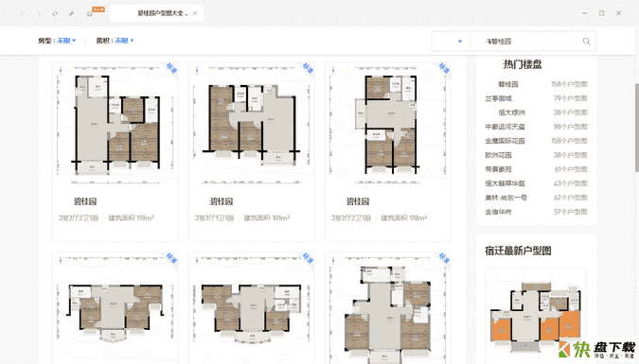The height and width of the screenshot is (364, 639).
Task: Click the 宿迁最新户型图 heading
Action: point(518,251)
